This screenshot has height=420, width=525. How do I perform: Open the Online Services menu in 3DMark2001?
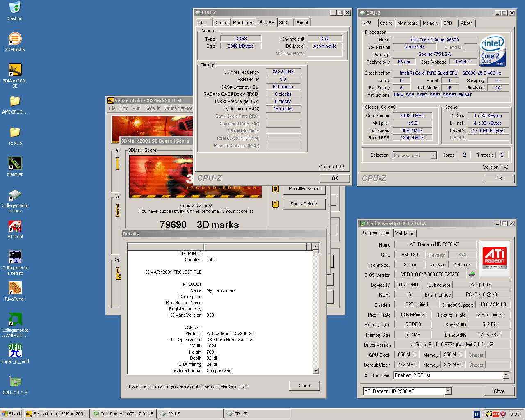178,109
